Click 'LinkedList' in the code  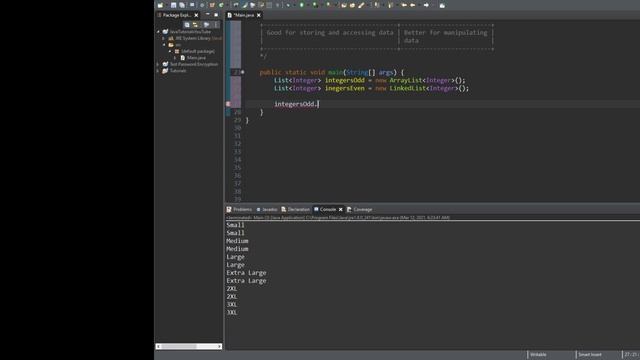406,88
